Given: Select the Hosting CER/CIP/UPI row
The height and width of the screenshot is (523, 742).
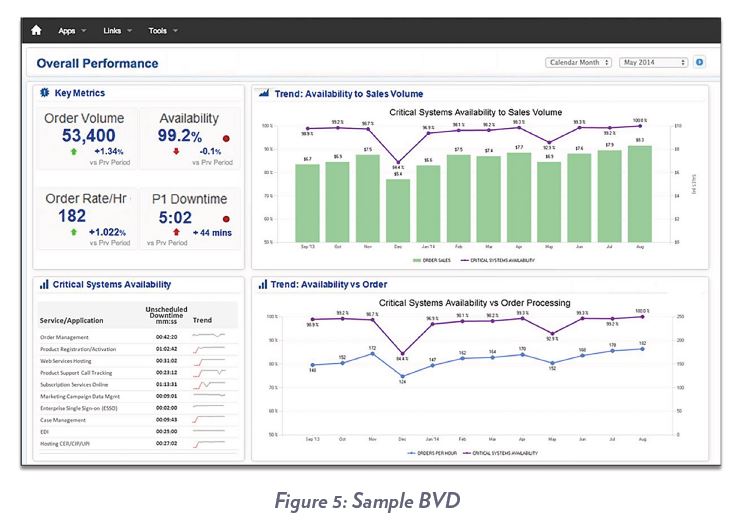Looking at the screenshot, I should [x=138, y=444].
